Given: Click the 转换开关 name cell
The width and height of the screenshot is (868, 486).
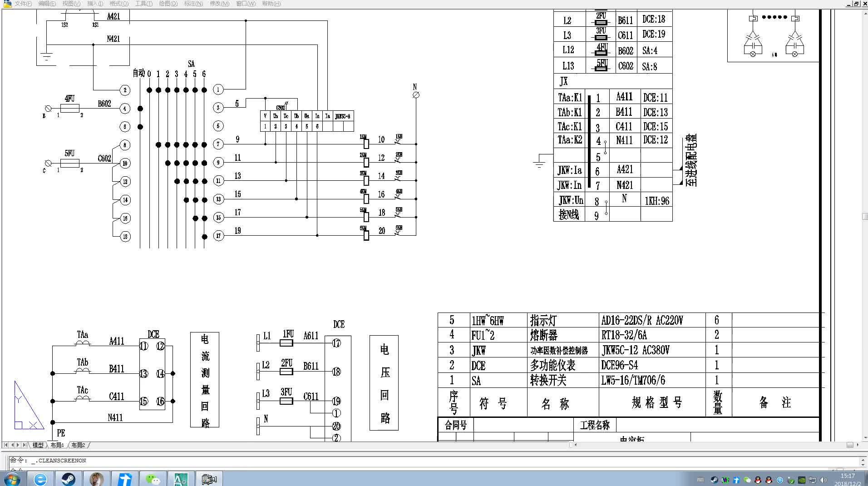Looking at the screenshot, I should pos(563,380).
